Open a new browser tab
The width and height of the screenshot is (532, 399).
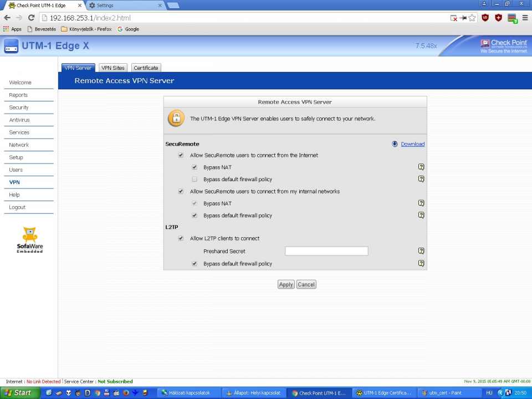click(x=173, y=6)
